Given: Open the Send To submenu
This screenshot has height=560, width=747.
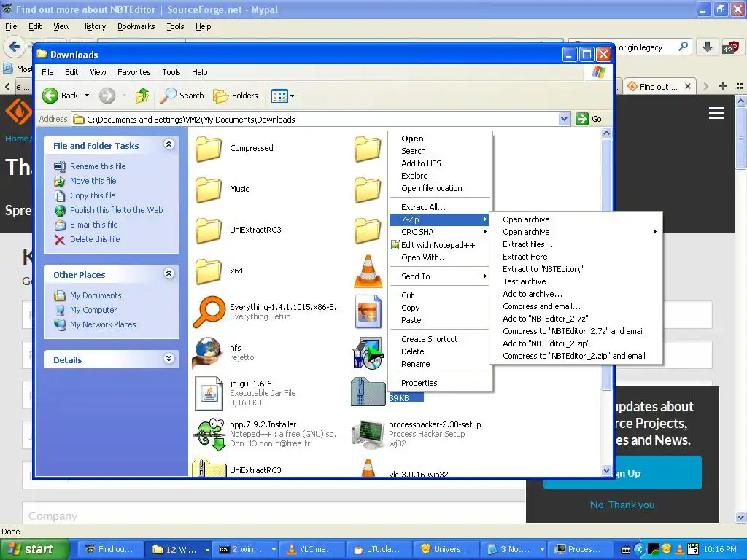Looking at the screenshot, I should click(x=440, y=276).
